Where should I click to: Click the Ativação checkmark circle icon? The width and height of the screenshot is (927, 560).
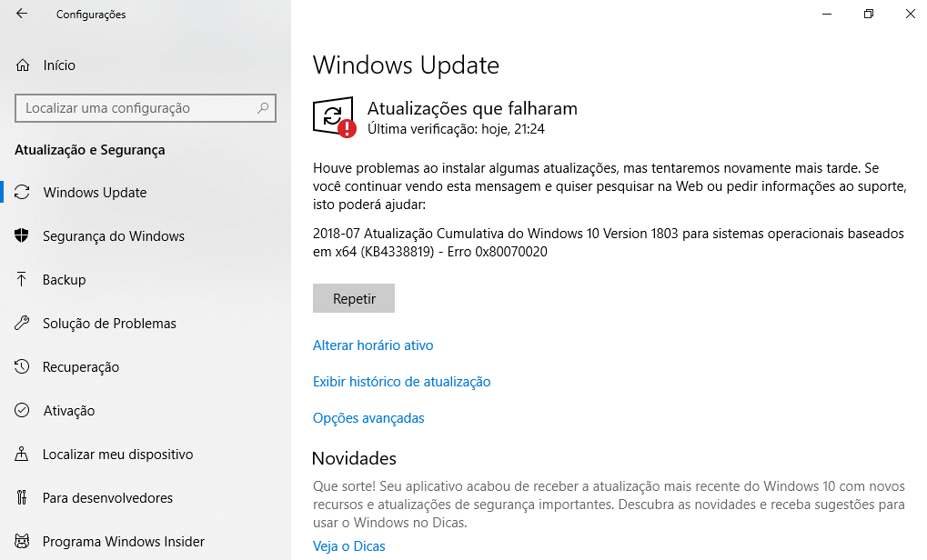click(22, 410)
